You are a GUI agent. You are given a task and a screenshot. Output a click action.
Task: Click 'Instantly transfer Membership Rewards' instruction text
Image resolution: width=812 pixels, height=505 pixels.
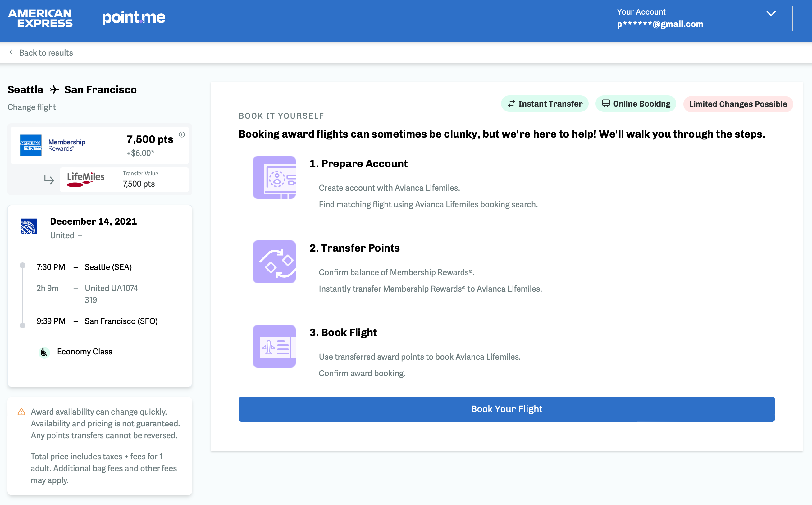431,289
